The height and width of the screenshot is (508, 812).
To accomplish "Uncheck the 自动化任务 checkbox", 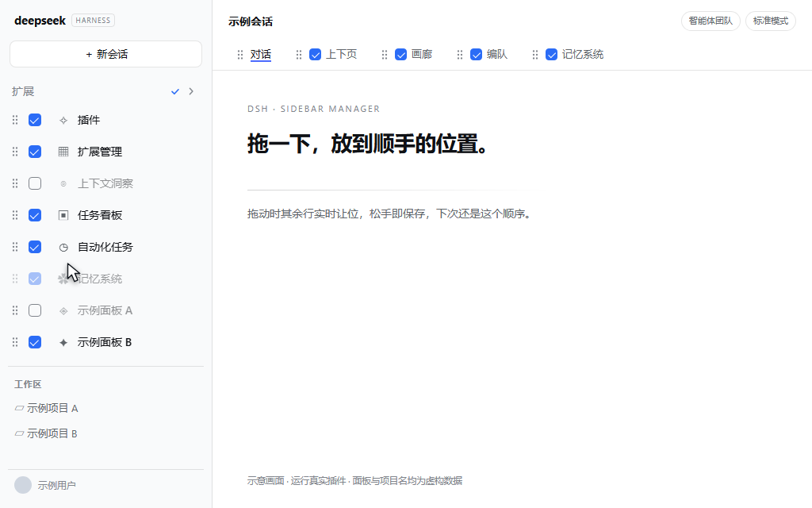I will click(x=35, y=248).
